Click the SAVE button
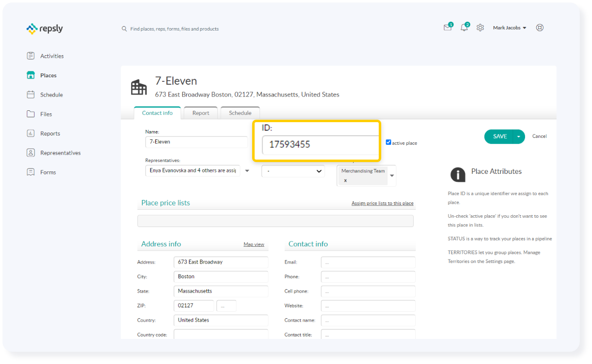The image size is (592, 364). [x=499, y=136]
